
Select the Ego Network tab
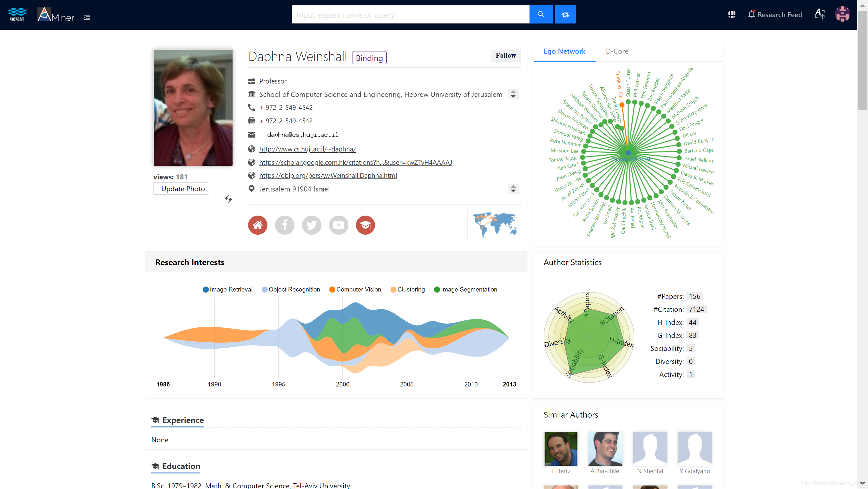tap(564, 51)
